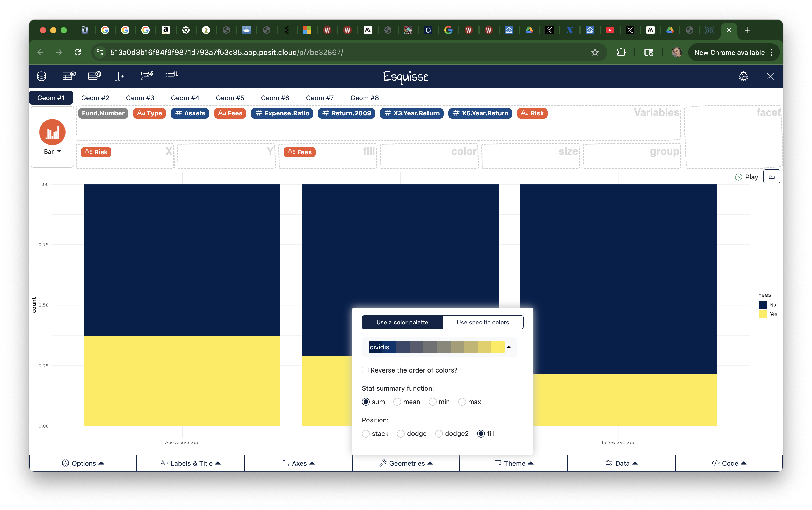Open the settings sun-gear icon
Viewport: 812px width, 510px height.
743,76
